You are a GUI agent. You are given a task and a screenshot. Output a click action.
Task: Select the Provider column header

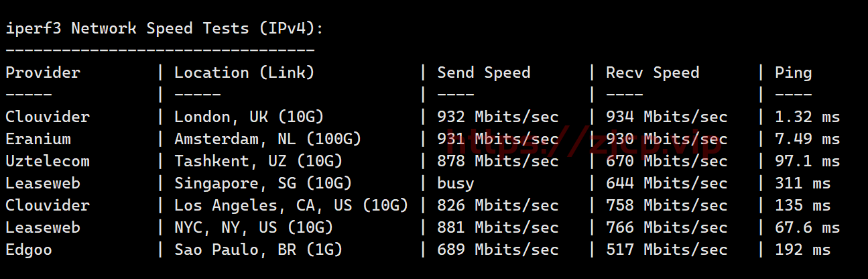[43, 72]
